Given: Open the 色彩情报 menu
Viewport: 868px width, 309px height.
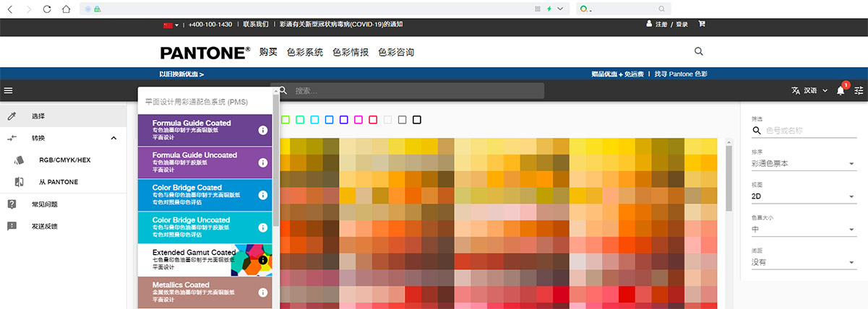Looking at the screenshot, I should point(351,52).
